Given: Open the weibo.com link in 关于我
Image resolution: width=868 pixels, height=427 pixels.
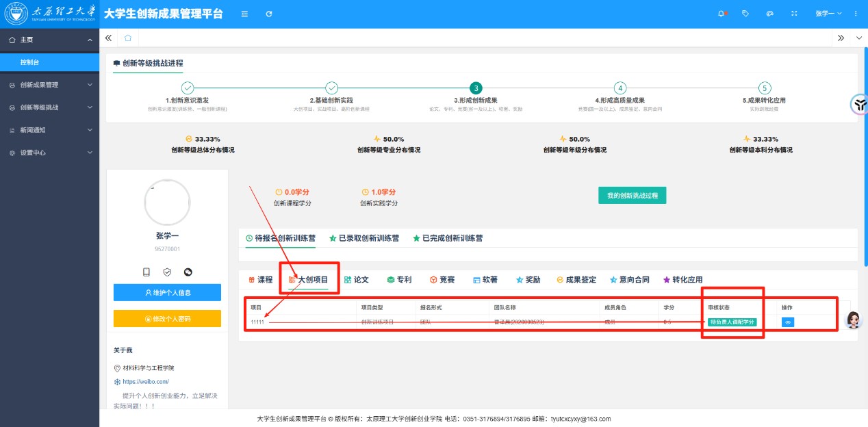Looking at the screenshot, I should pyautogui.click(x=145, y=381).
